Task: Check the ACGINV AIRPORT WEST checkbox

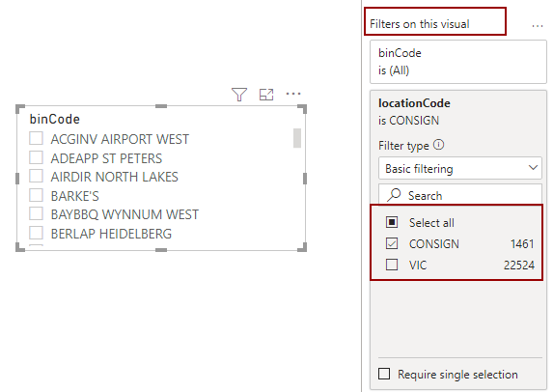Action: (x=37, y=138)
